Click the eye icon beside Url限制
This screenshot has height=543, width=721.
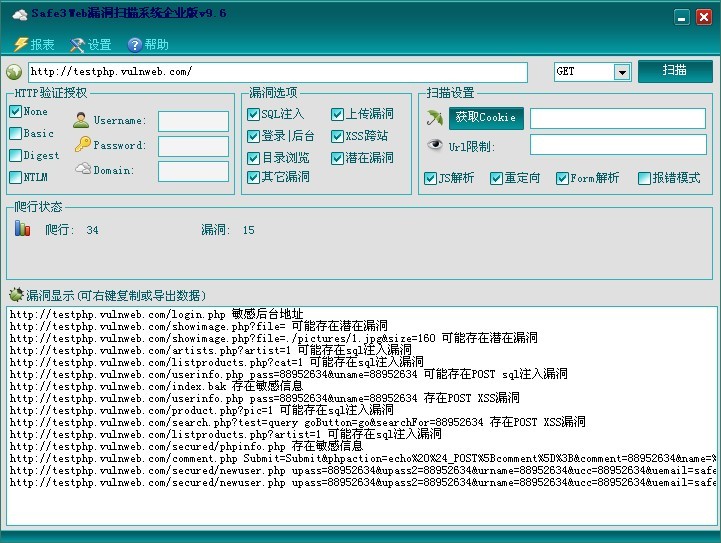(x=434, y=146)
